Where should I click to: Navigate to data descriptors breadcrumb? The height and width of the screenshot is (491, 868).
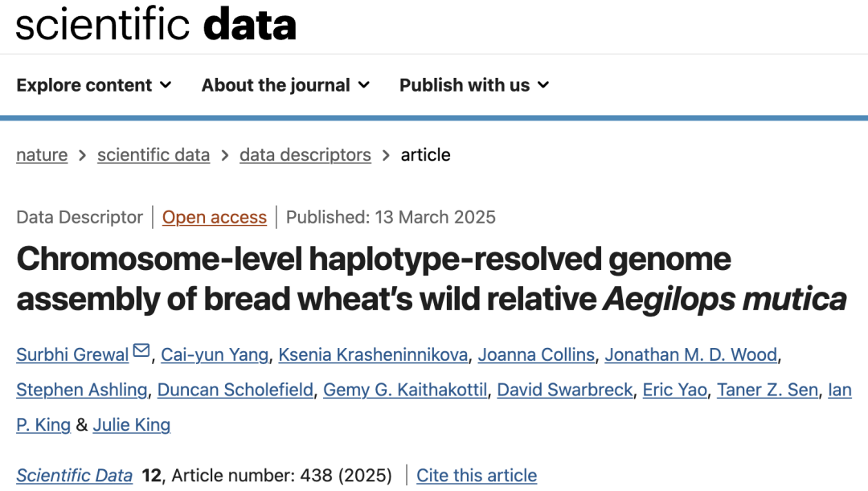[305, 155]
